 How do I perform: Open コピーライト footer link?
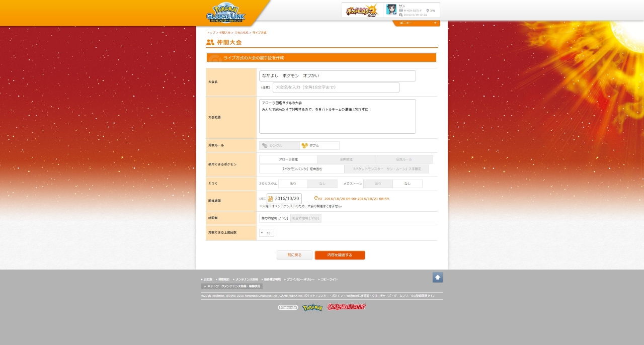[329, 279]
